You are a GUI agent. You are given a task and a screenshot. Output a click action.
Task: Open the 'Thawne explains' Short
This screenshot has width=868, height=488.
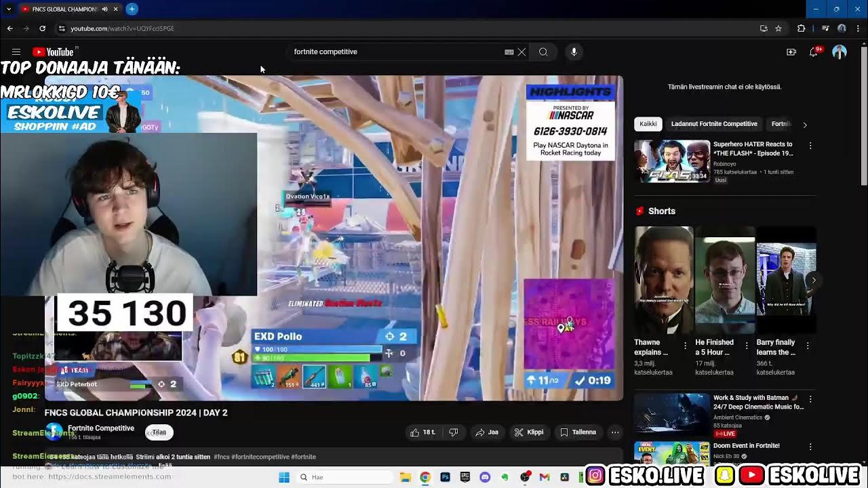point(664,280)
